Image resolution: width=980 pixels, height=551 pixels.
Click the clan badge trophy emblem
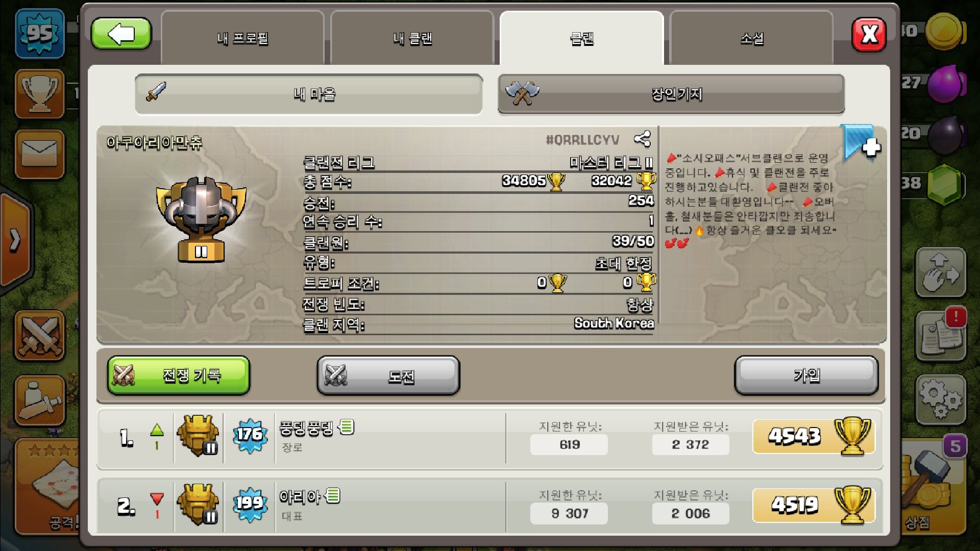click(201, 219)
